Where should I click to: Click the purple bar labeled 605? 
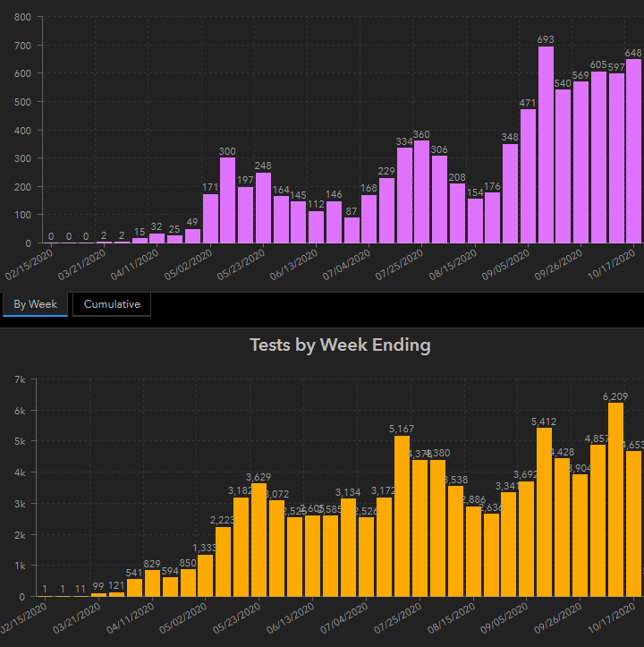(x=598, y=157)
